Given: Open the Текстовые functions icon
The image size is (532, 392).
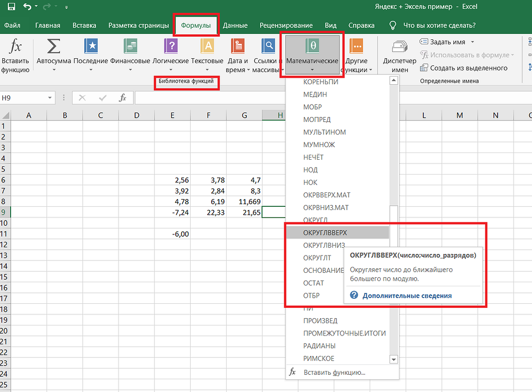Looking at the screenshot, I should (x=207, y=46).
